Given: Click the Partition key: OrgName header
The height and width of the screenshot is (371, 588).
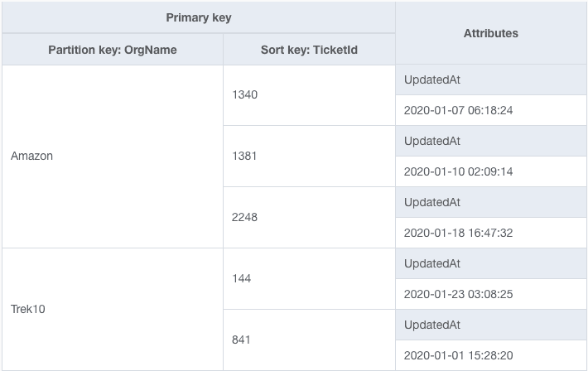Looking at the screenshot, I should coord(113,50).
